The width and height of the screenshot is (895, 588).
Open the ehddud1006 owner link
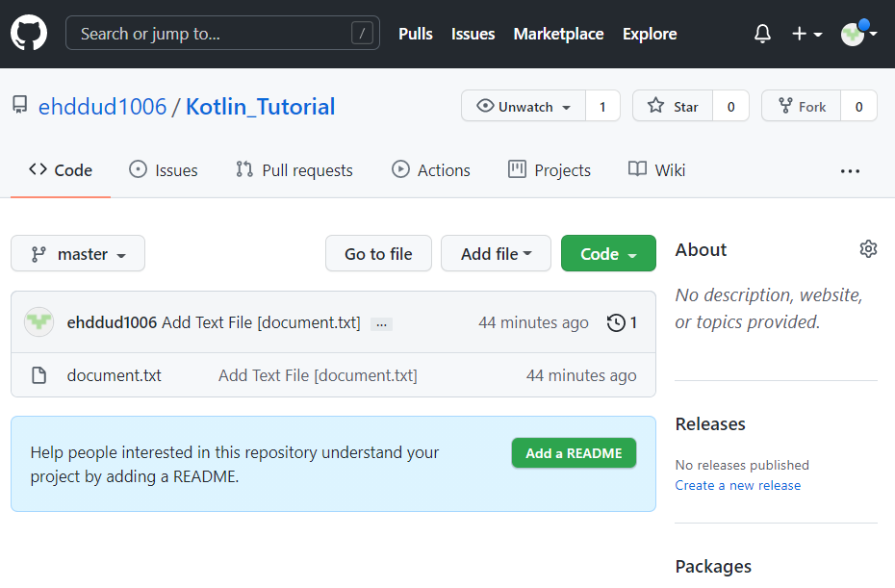click(102, 107)
